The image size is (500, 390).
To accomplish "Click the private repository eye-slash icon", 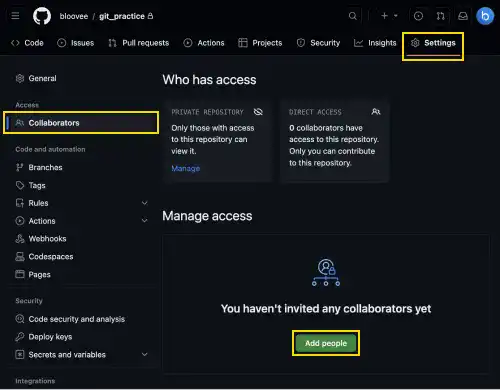I will point(258,112).
